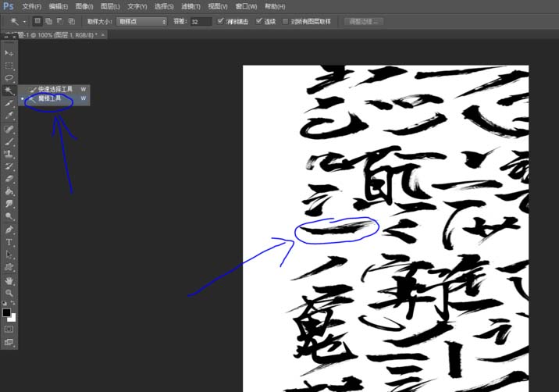
Task: Select the History Brush tool
Action: pyautogui.click(x=9, y=166)
